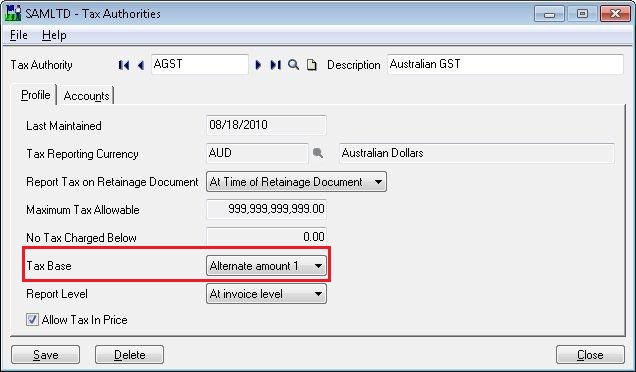636x372 pixels.
Task: Click the Maximum Tax Allowable label
Action: click(83, 210)
